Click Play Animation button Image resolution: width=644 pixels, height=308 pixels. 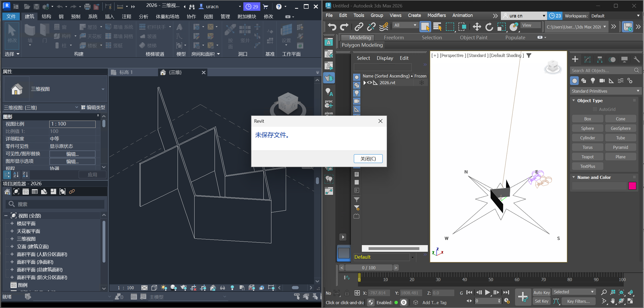487,292
